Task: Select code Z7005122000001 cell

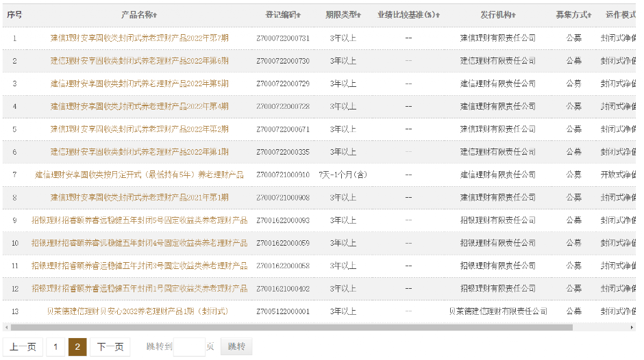Action: [x=283, y=311]
